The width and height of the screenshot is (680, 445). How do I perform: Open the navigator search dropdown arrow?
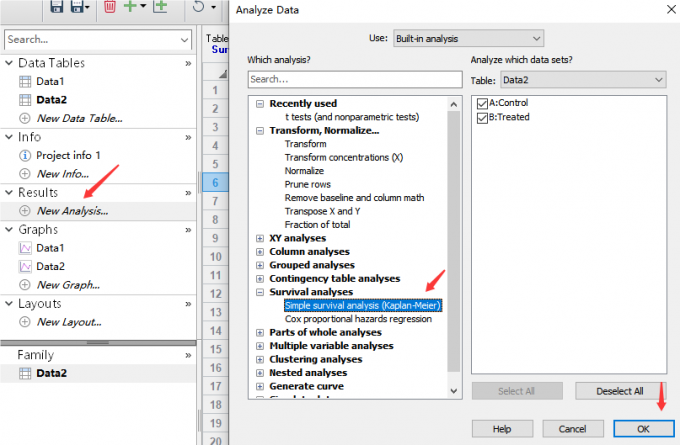pos(184,40)
